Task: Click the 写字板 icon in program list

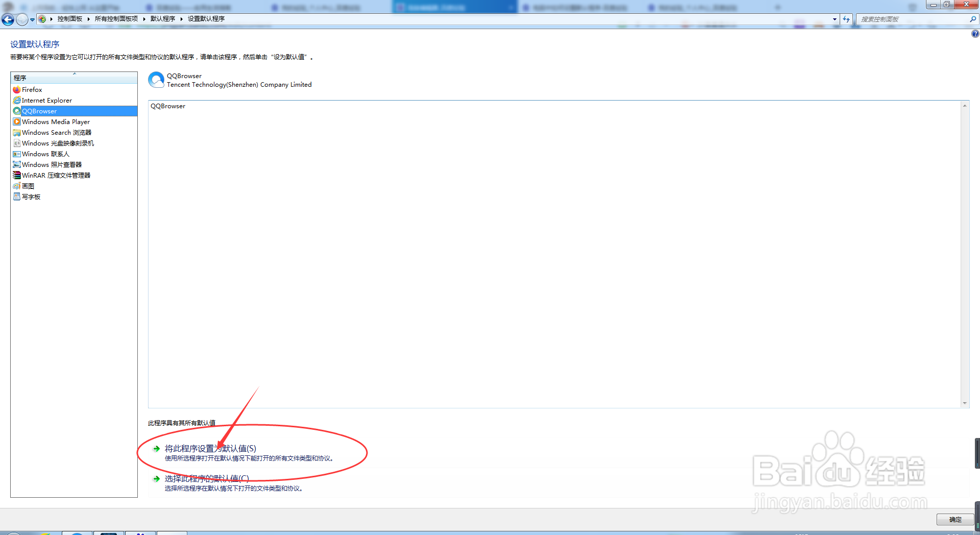Action: click(x=17, y=197)
